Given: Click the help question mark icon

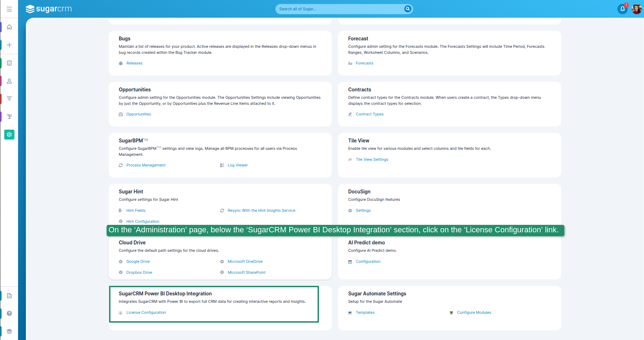Looking at the screenshot, I should (10, 313).
